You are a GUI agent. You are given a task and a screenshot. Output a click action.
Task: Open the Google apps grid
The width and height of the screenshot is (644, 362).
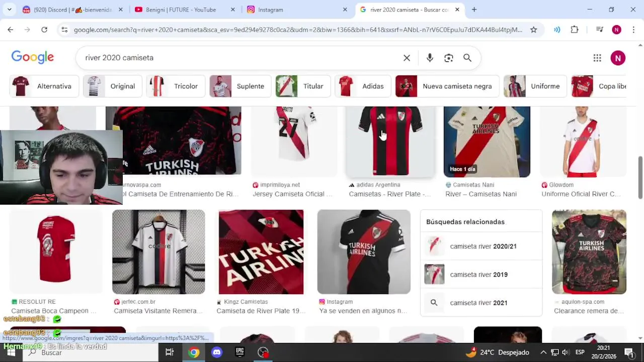click(x=597, y=58)
